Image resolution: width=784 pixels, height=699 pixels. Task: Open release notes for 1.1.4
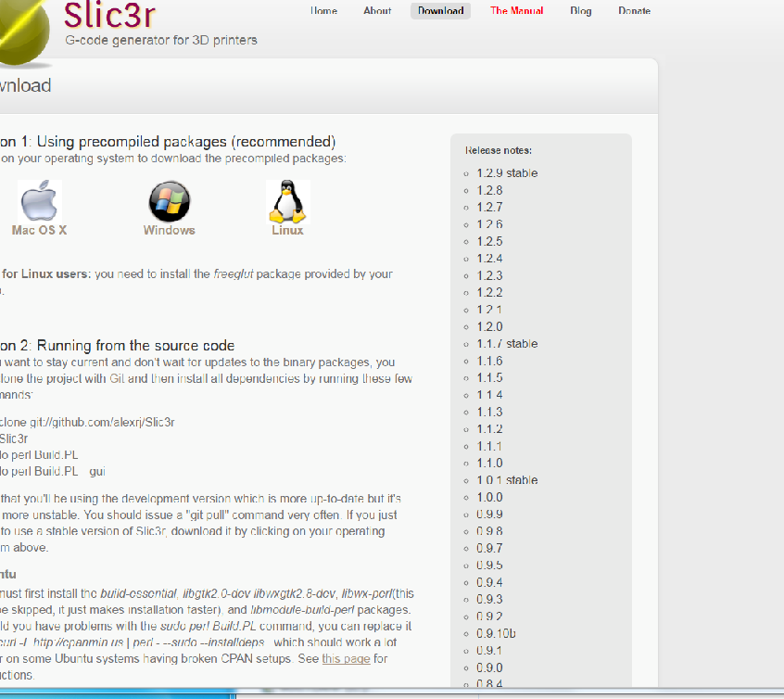coord(489,395)
